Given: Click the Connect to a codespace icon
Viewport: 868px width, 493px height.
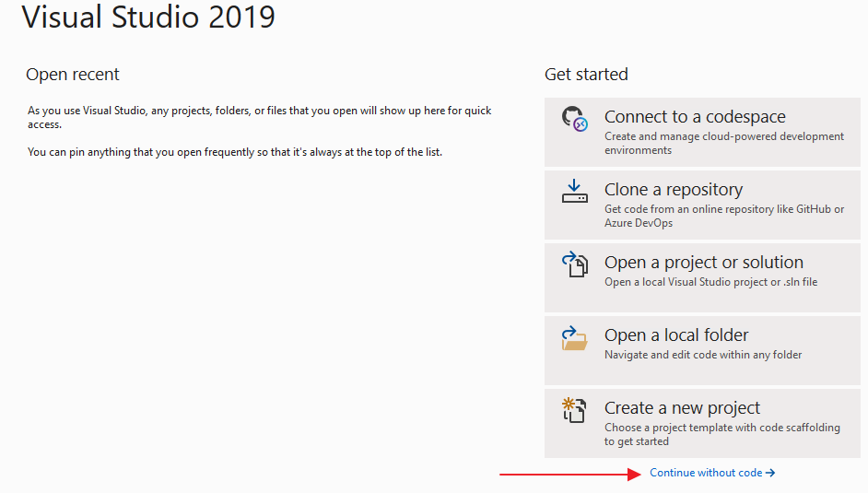Looking at the screenshot, I should pos(575,121).
